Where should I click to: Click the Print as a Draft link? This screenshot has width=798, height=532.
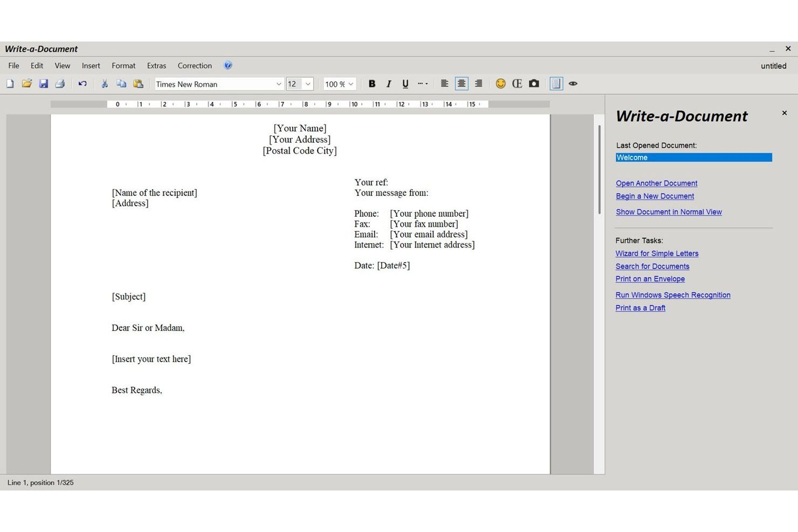[x=641, y=308]
